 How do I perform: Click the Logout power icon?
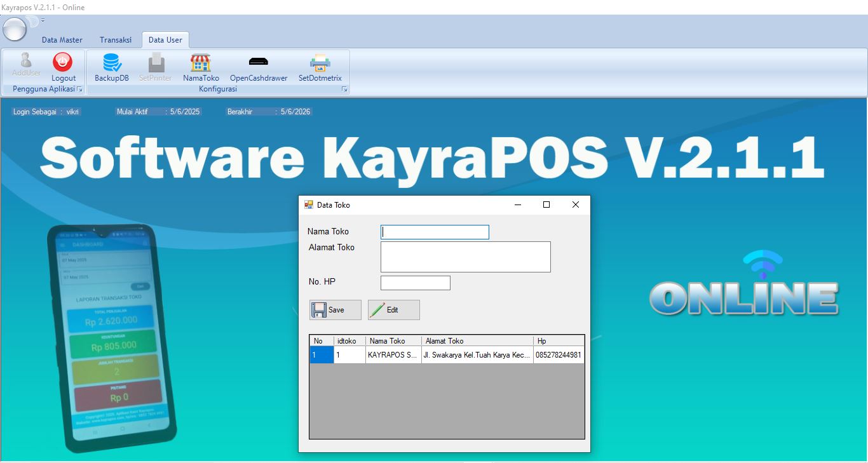click(63, 63)
